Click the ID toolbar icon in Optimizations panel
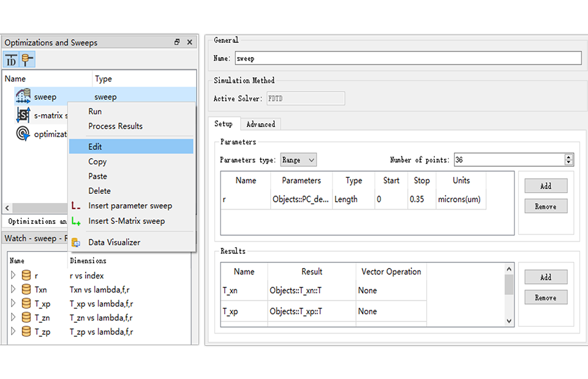 point(11,59)
